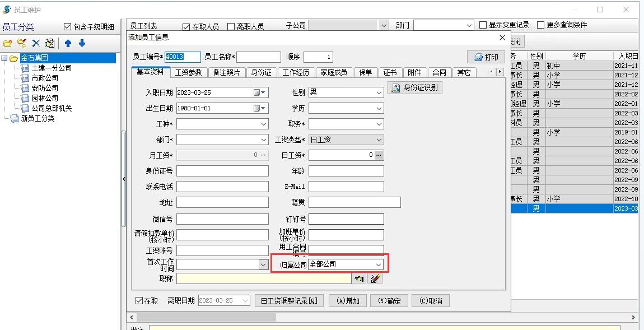644x330 pixels.
Task: Click the pointing hand icon beside 职称
Action: coord(360,278)
